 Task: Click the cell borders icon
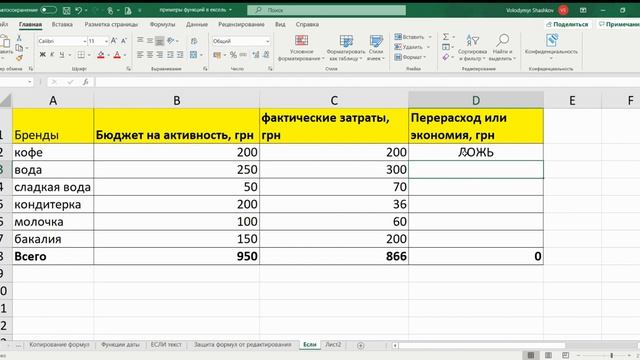click(81, 55)
